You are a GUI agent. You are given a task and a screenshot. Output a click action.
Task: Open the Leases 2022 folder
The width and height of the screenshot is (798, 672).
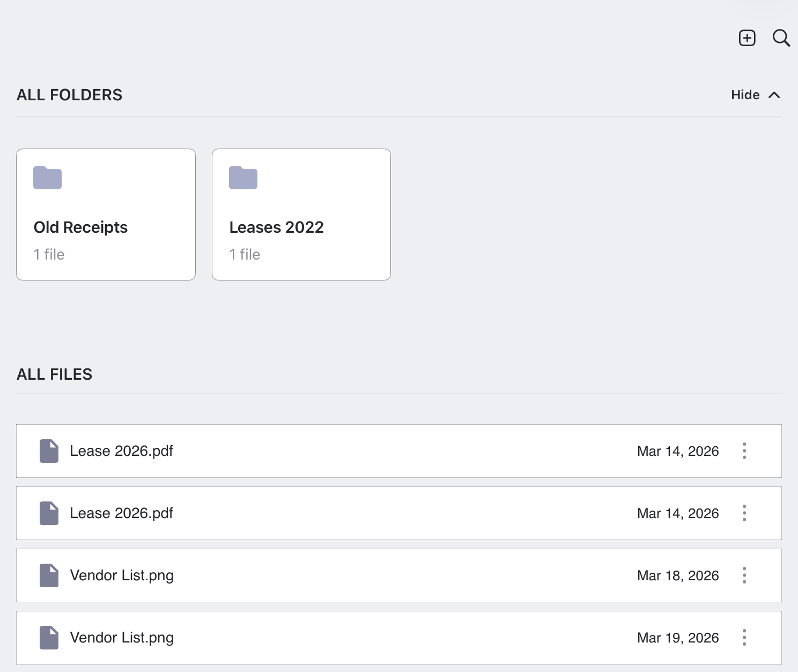301,214
